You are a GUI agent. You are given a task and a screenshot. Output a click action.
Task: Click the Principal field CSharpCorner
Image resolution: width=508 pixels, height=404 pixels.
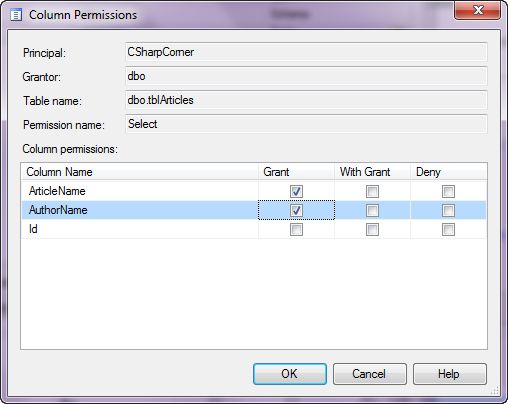point(306,52)
